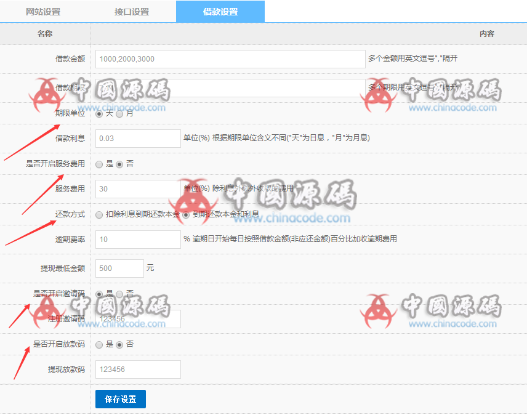The height and width of the screenshot is (420, 527).
Task: Edit the 服务费用 field showing 30
Action: click(137, 189)
